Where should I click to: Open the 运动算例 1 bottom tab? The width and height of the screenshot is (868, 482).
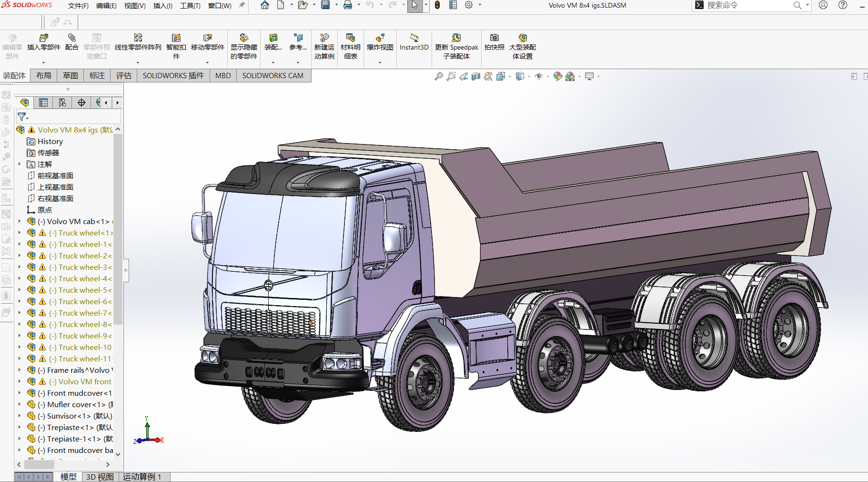[x=142, y=477]
